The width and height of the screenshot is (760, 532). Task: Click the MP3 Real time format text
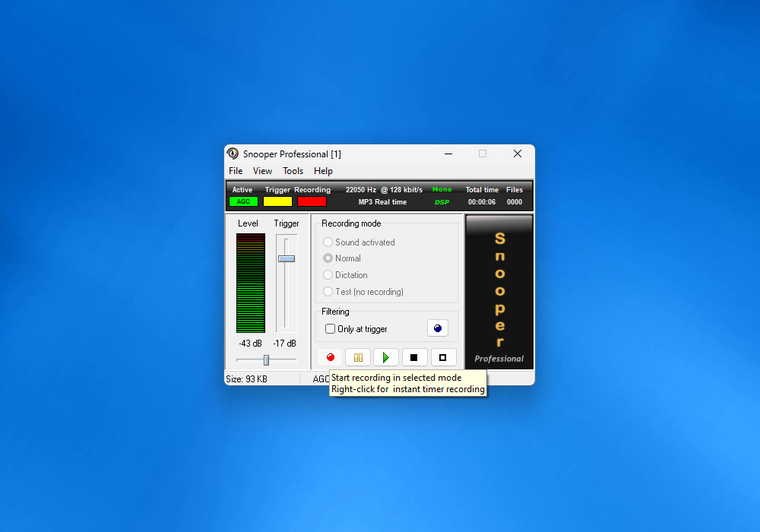(382, 202)
